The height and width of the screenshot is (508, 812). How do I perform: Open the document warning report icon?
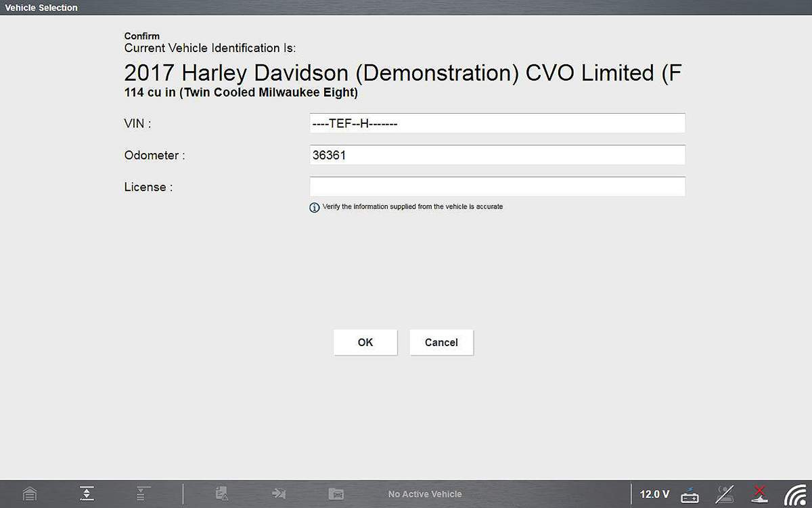(222, 494)
